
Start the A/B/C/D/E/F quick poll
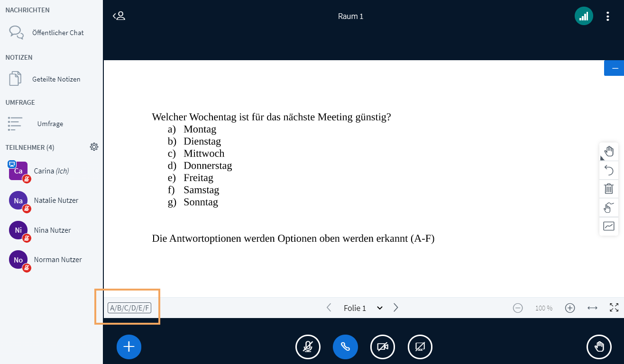pyautogui.click(x=129, y=307)
